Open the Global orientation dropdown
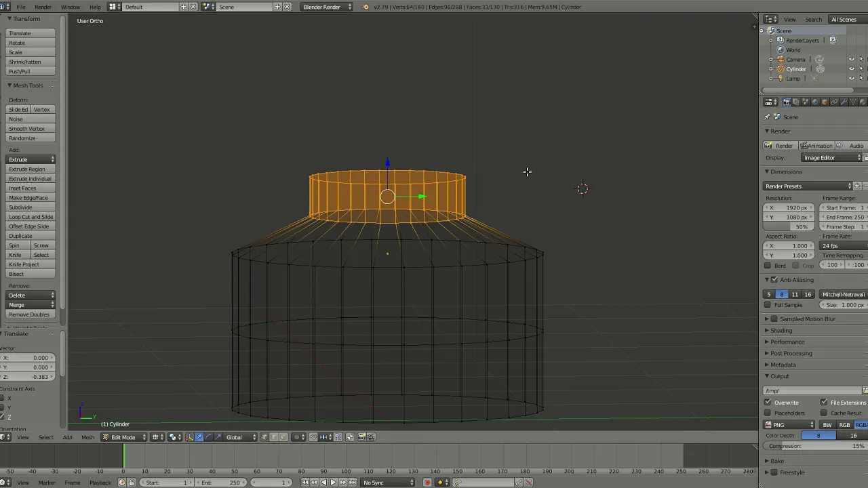This screenshot has height=488, width=868. pyautogui.click(x=241, y=437)
